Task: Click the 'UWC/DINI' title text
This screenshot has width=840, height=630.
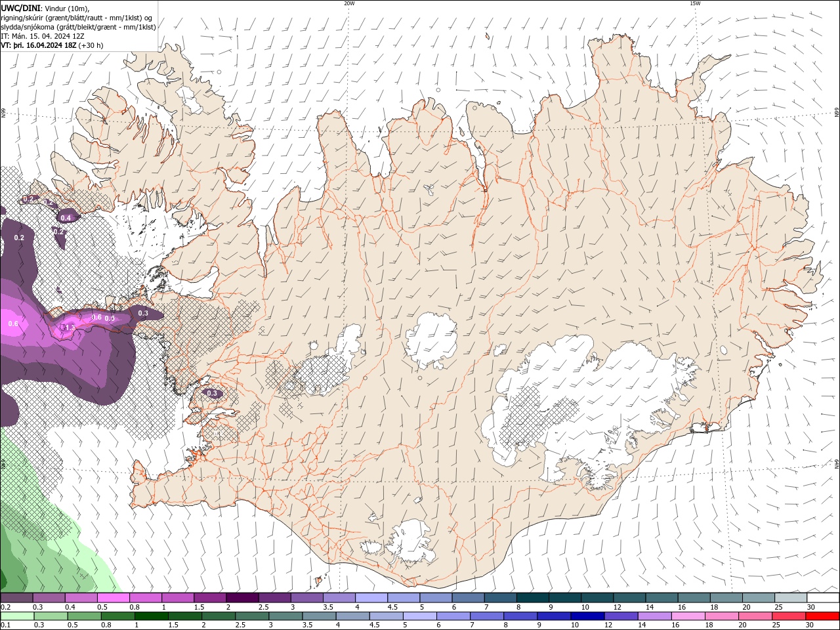Action: [x=22, y=7]
